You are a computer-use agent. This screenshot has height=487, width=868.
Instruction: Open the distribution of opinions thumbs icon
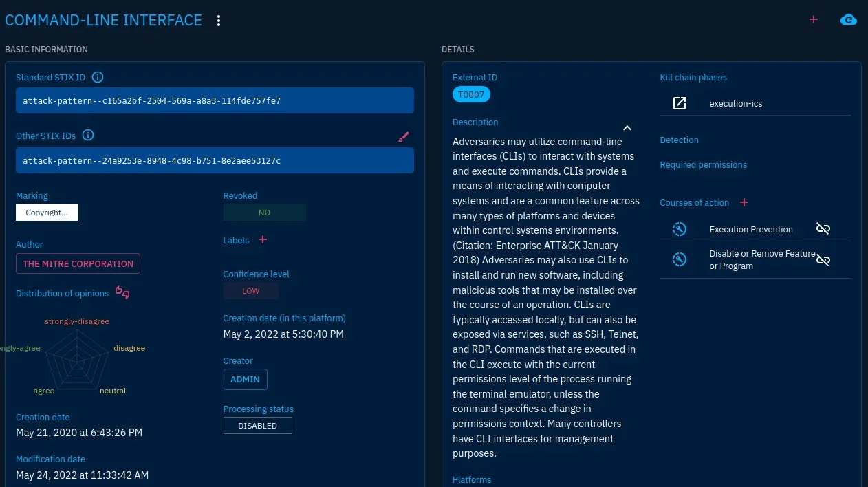[x=122, y=292]
